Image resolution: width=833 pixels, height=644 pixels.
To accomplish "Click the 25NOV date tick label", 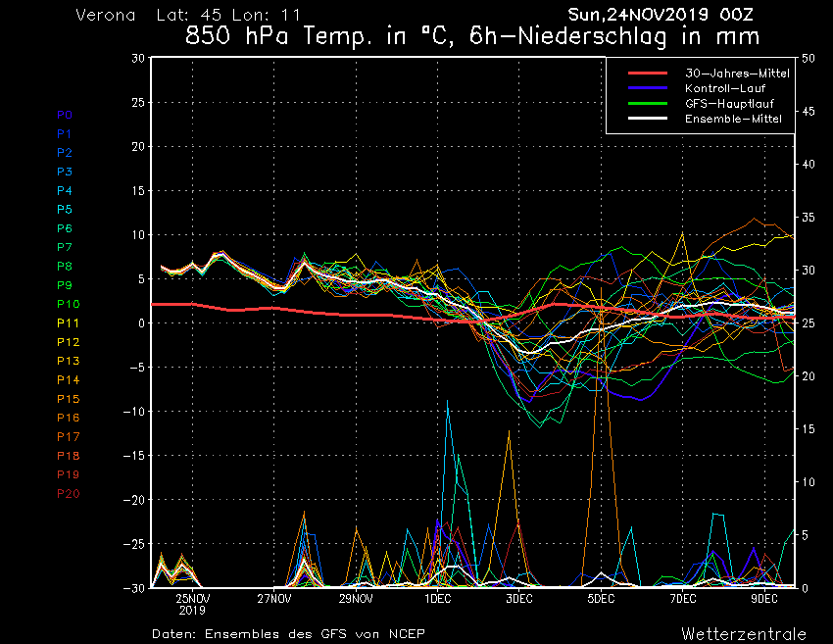I will [x=192, y=598].
